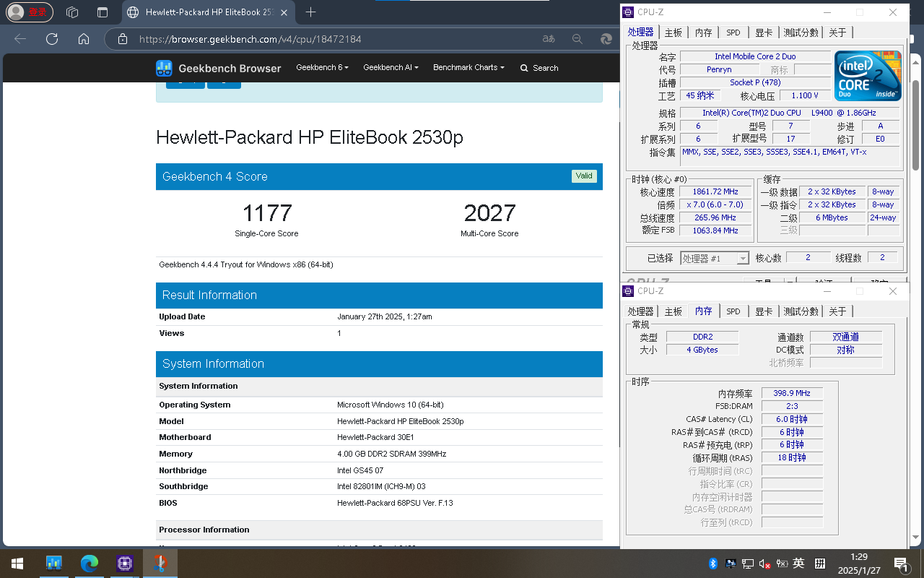
Task: Click the upload date January 27th 2025
Action: [x=385, y=316]
